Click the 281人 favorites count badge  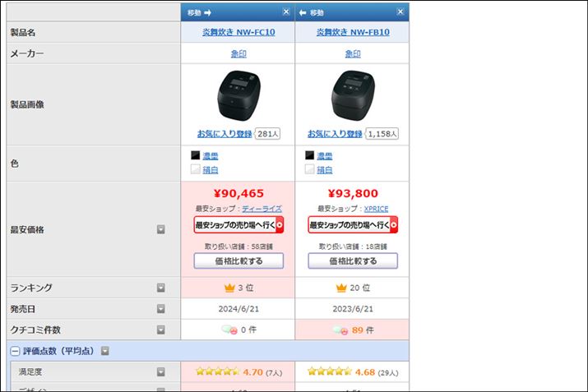point(268,134)
